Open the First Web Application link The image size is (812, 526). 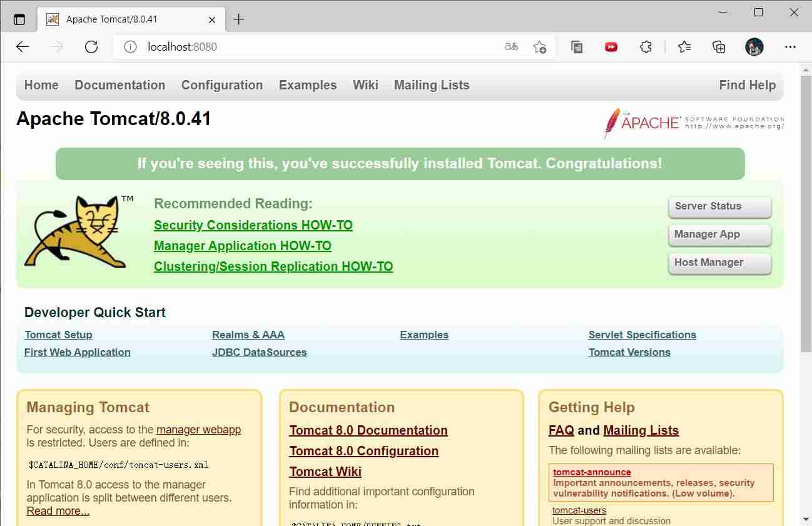[78, 352]
